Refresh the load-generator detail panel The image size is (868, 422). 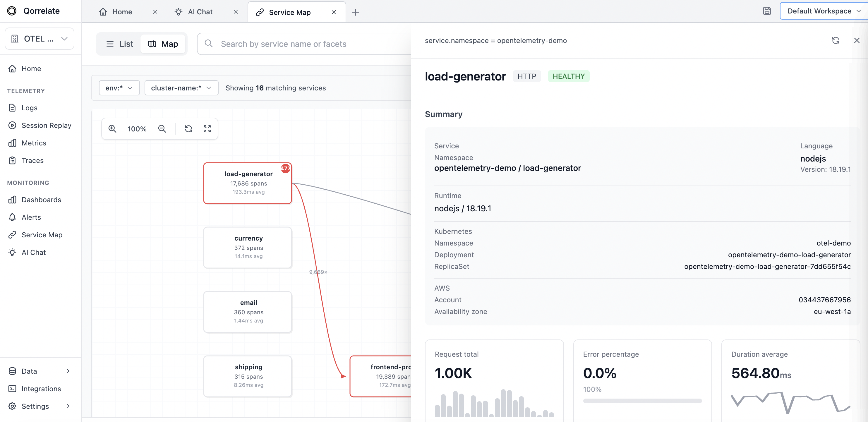click(836, 40)
